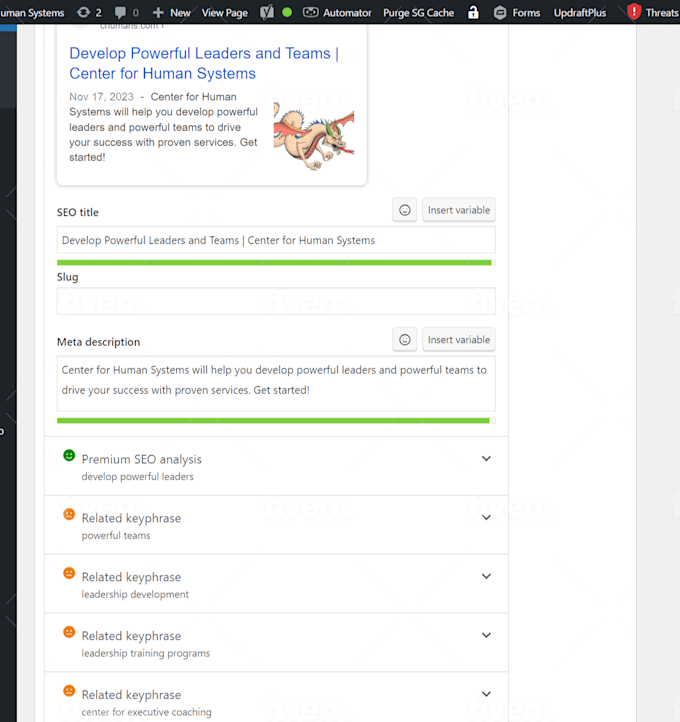Image resolution: width=680 pixels, height=722 pixels.
Task: Open the comments bubble icon in admin bar
Action: [x=120, y=12]
